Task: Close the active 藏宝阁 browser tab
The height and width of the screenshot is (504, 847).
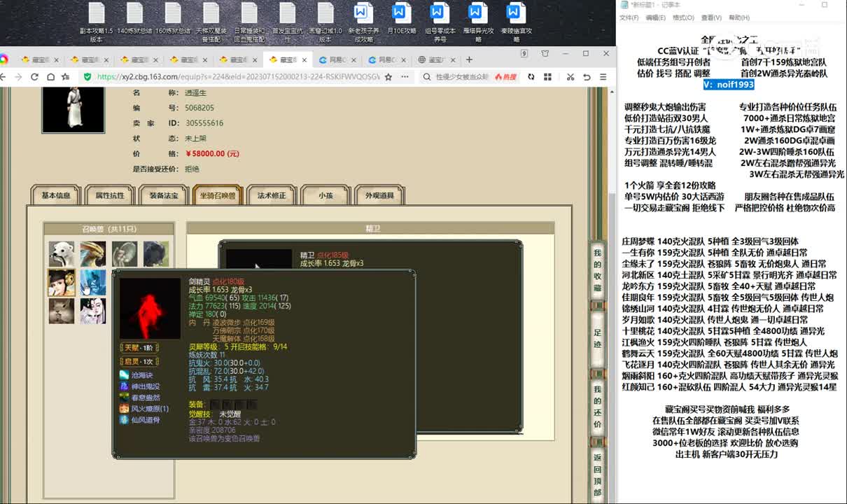Action: (x=304, y=59)
